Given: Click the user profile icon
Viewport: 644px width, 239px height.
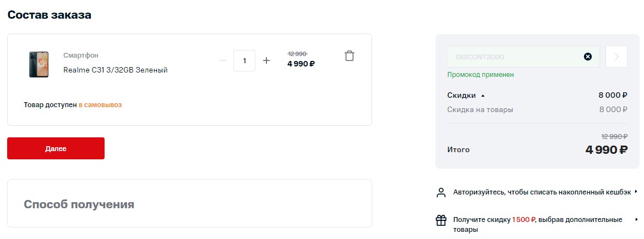Looking at the screenshot, I should click(x=441, y=192).
